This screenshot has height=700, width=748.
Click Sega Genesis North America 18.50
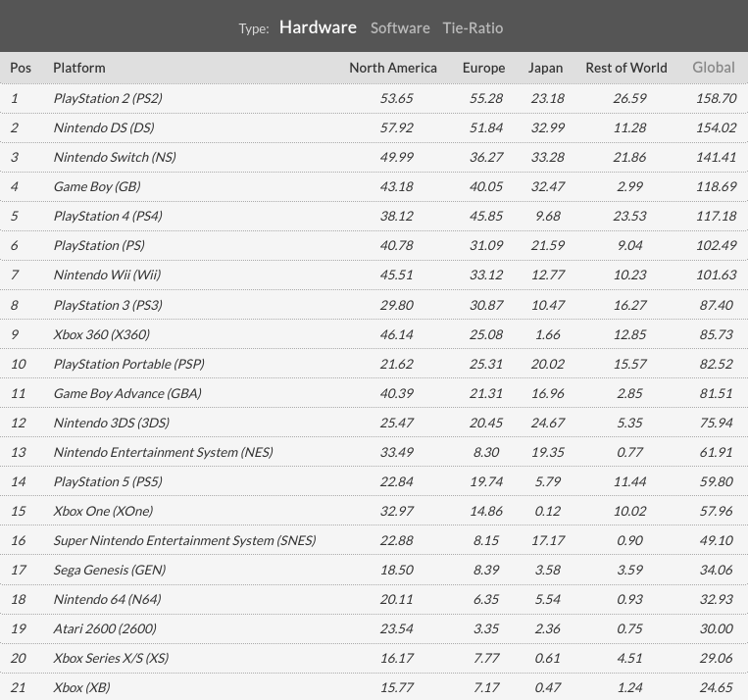coord(396,570)
